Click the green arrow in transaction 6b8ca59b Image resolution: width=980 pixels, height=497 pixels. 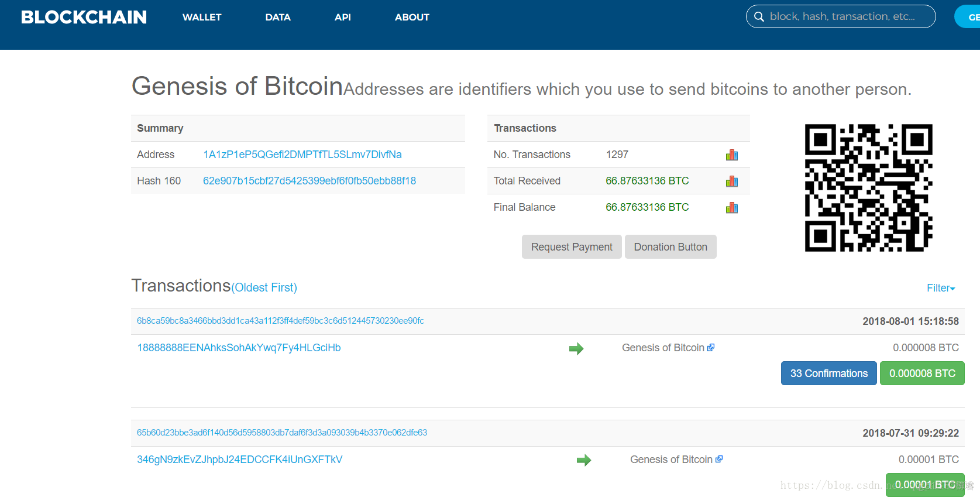tap(576, 349)
